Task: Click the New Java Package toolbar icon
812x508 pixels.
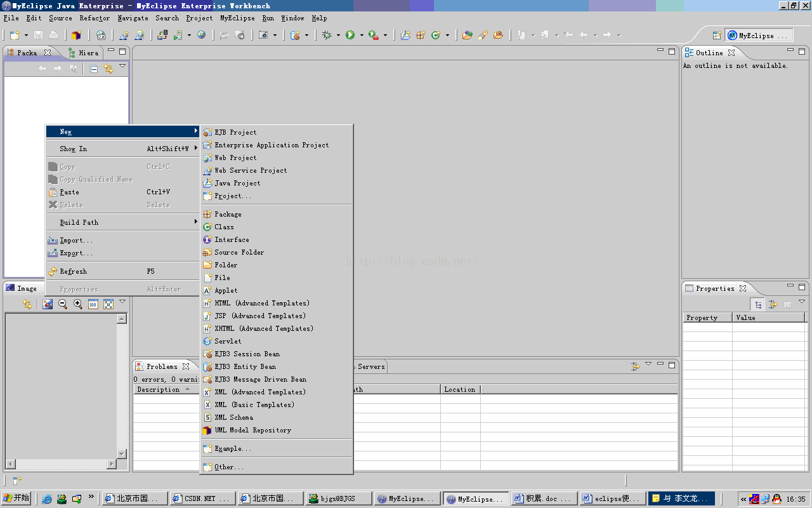Action: pyautogui.click(x=420, y=36)
